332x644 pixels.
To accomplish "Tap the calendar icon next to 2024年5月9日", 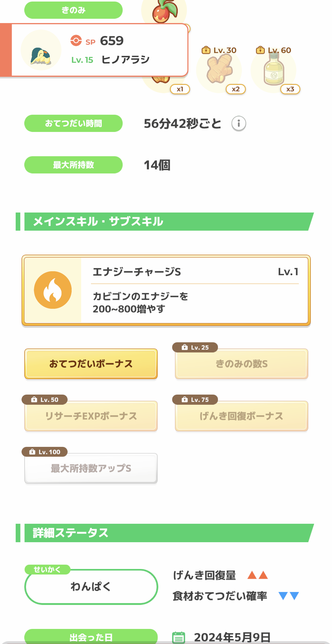I will click(179, 637).
